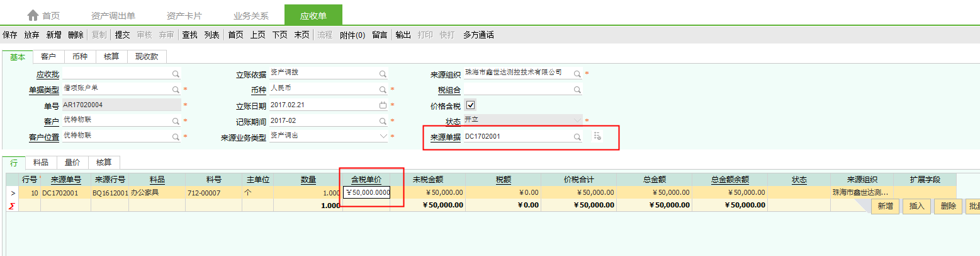Open calendar picker for 立账日期
The width and height of the screenshot is (980, 256).
383,105
